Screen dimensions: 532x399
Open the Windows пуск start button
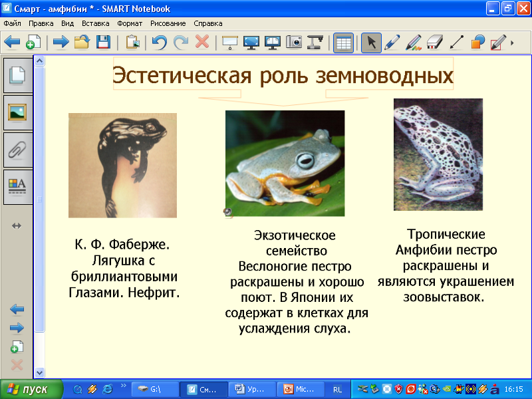pos(31,389)
